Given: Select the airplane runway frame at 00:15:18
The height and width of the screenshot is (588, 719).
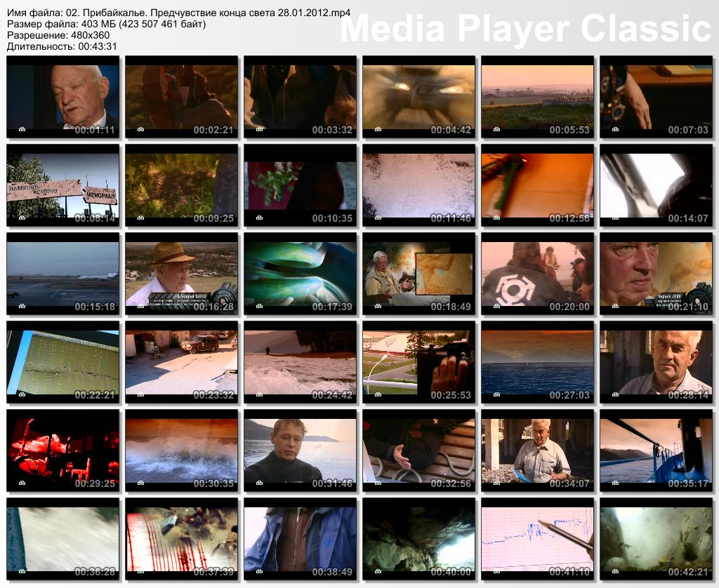Looking at the screenshot, I should click(62, 274).
